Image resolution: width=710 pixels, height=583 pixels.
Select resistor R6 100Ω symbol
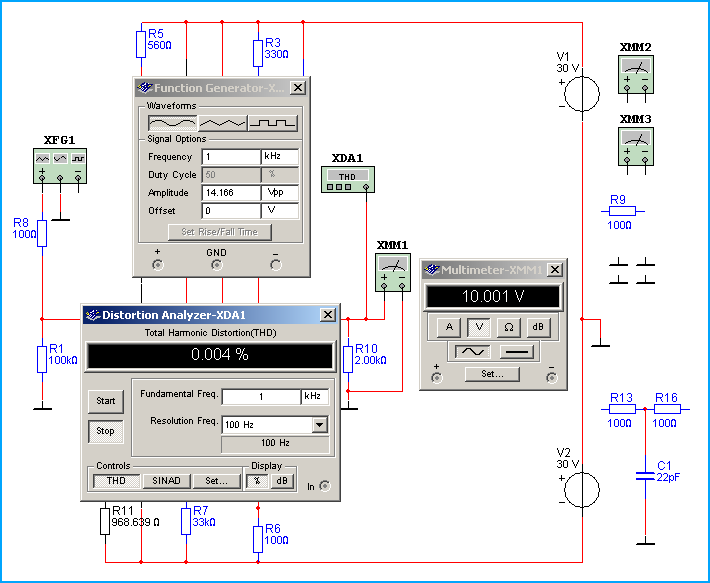click(x=258, y=539)
